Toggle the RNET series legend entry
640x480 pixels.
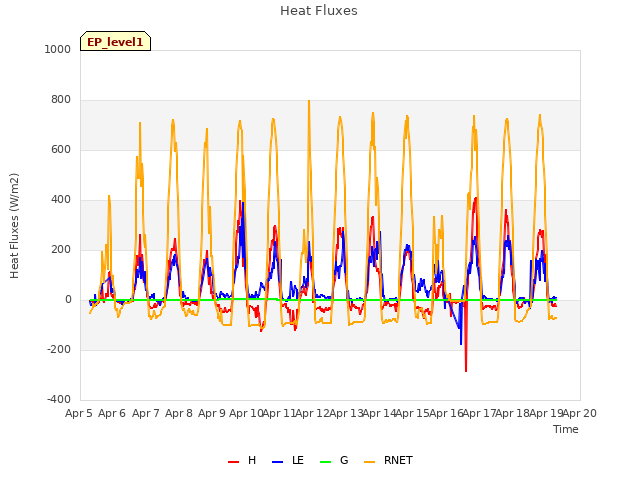[x=388, y=460]
